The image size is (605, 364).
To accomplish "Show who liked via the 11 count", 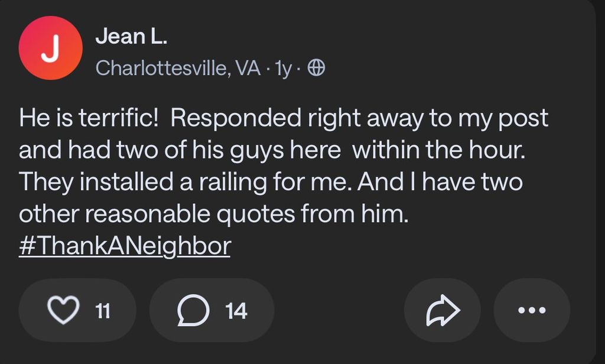I will pos(103,311).
